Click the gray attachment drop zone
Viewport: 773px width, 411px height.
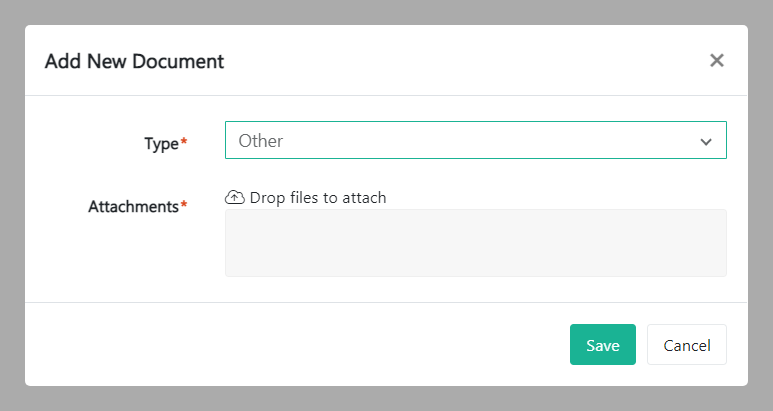pyautogui.click(x=475, y=243)
